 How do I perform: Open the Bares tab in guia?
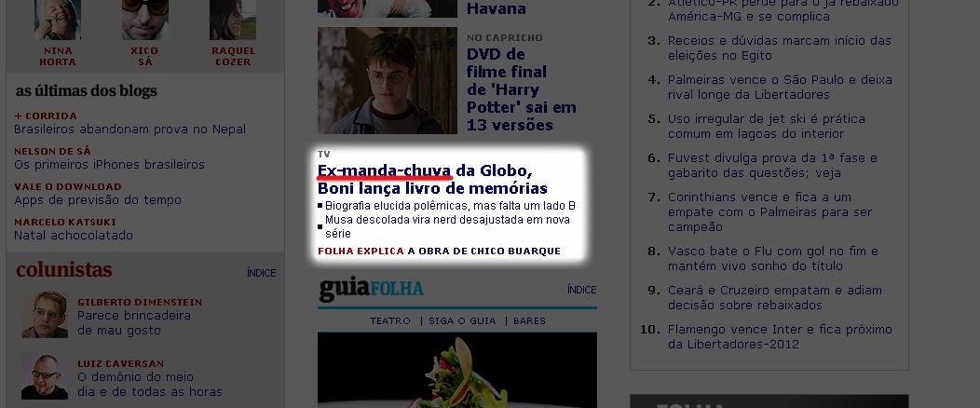point(529,320)
